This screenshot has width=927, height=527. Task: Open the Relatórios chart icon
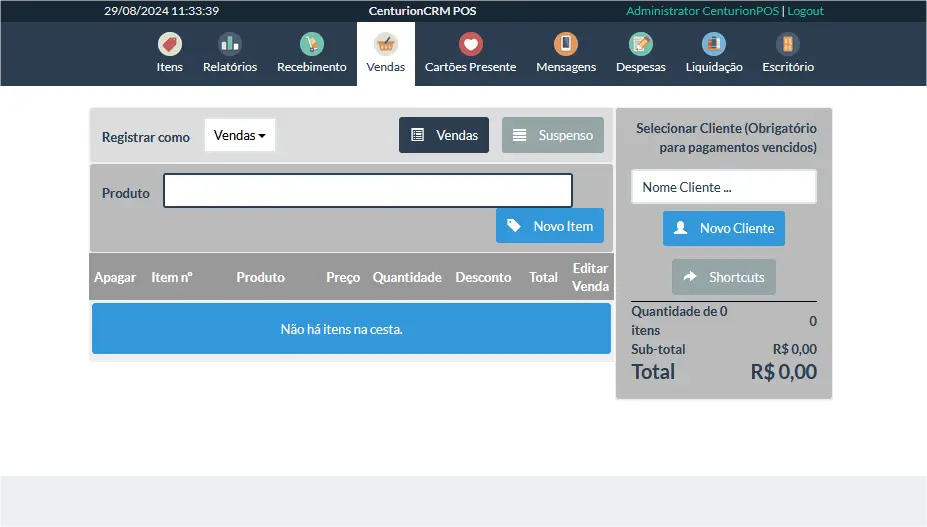(x=230, y=44)
